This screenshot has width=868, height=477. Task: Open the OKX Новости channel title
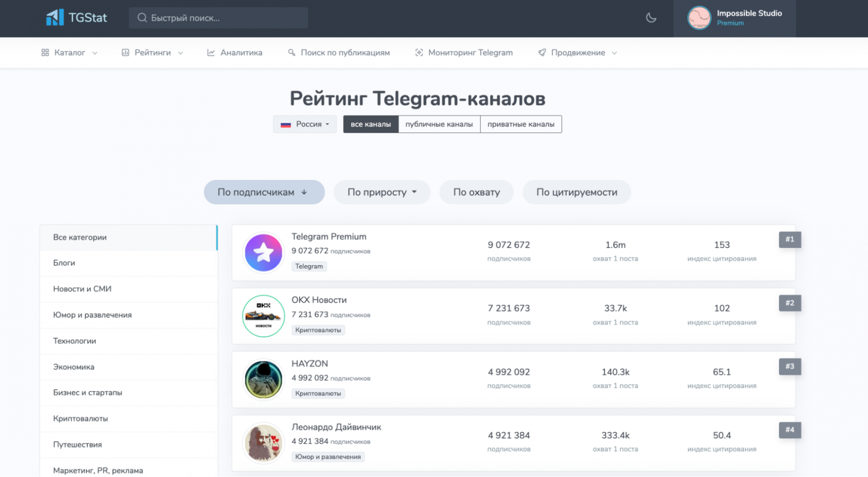pyautogui.click(x=319, y=300)
